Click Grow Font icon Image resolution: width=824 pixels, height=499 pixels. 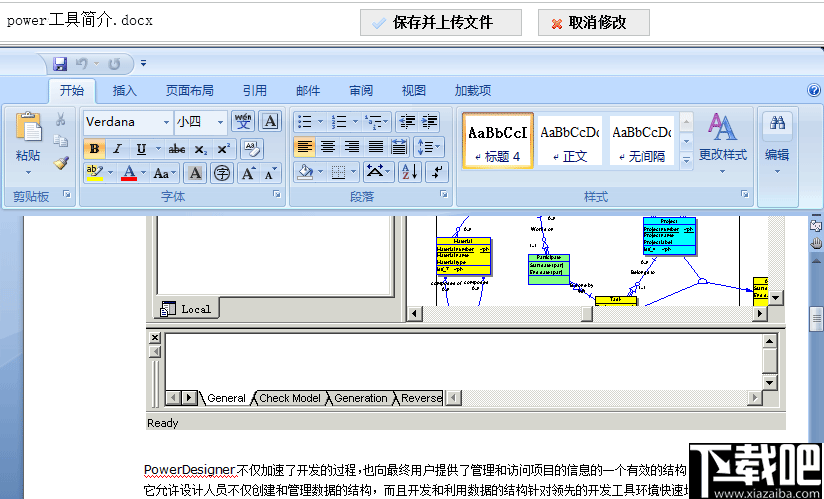point(248,173)
